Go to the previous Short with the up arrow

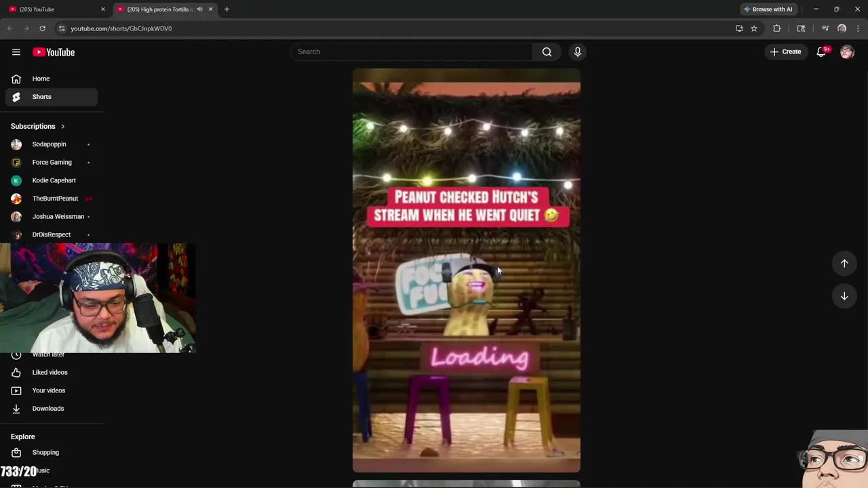[844, 263]
